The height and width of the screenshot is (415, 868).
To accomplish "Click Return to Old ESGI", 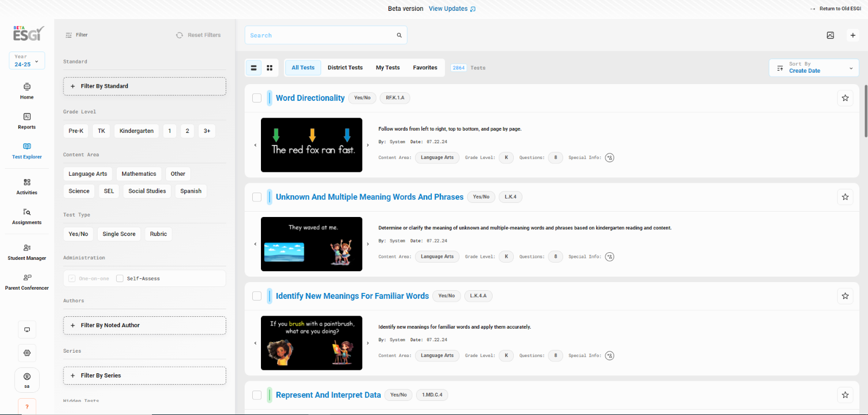I will pos(836,9).
